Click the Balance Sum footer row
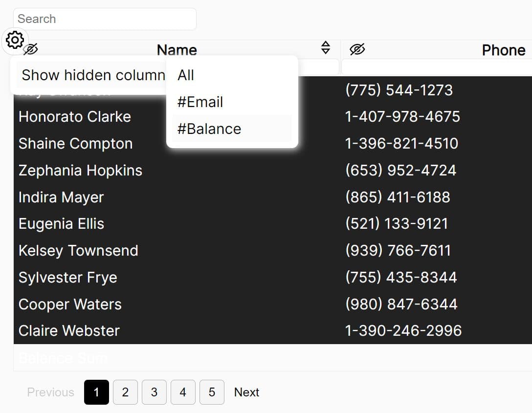The width and height of the screenshot is (532, 413). pyautogui.click(x=63, y=358)
